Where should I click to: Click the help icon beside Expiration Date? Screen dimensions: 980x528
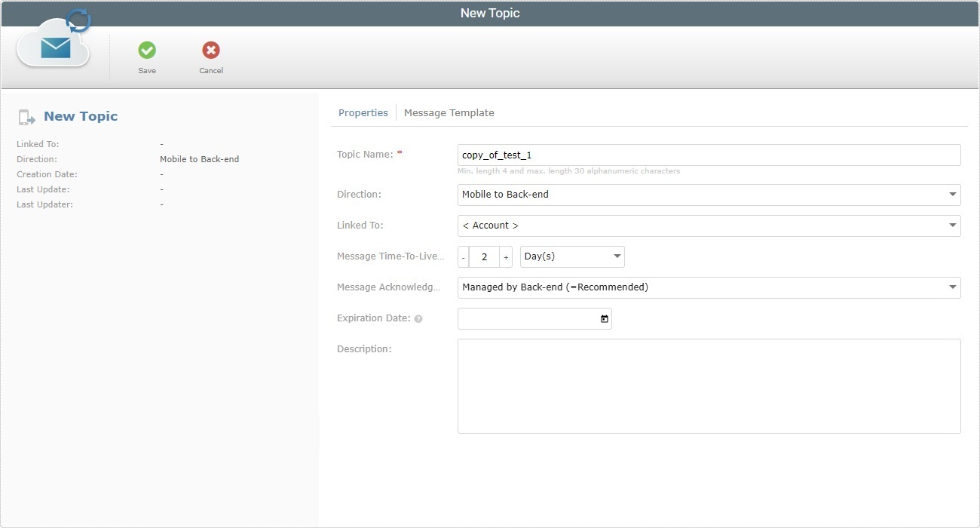418,318
